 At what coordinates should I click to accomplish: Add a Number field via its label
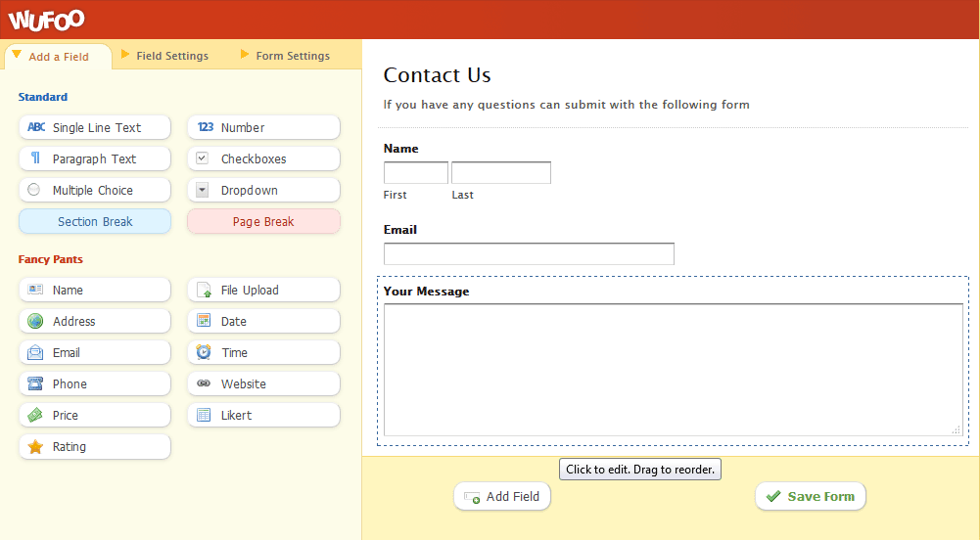click(x=243, y=127)
